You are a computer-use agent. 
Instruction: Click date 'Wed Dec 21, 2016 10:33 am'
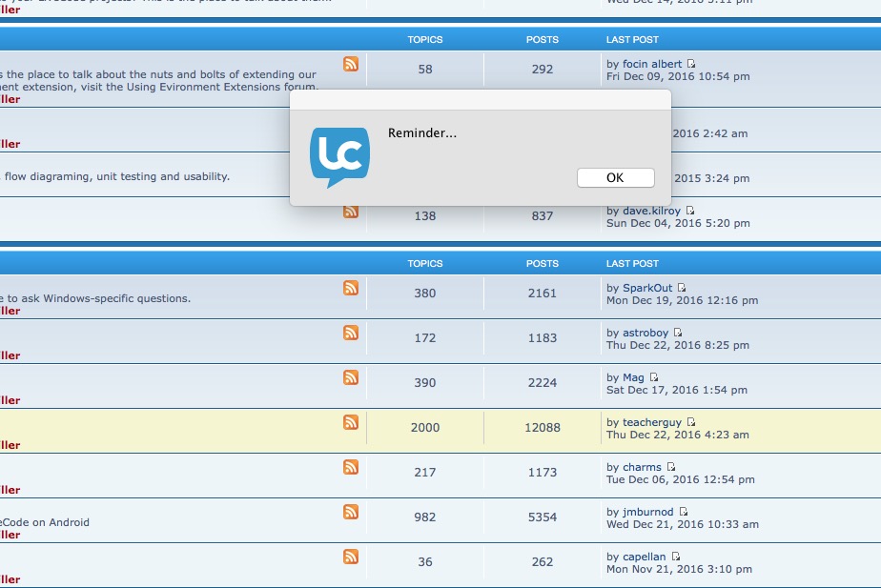pyautogui.click(x=683, y=524)
